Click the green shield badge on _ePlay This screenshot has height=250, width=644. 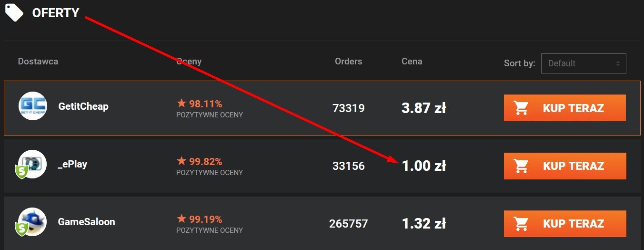(21, 172)
